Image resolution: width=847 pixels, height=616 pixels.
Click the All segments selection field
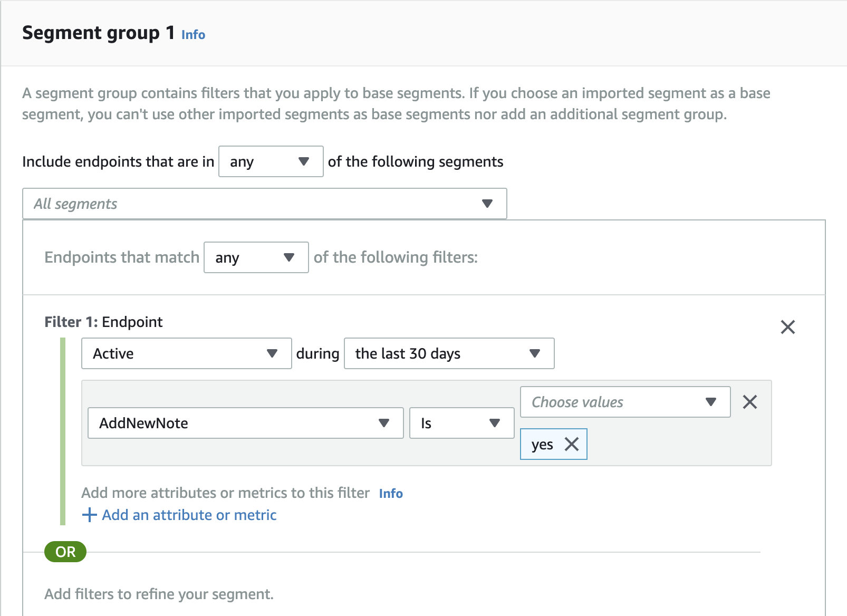tap(253, 204)
